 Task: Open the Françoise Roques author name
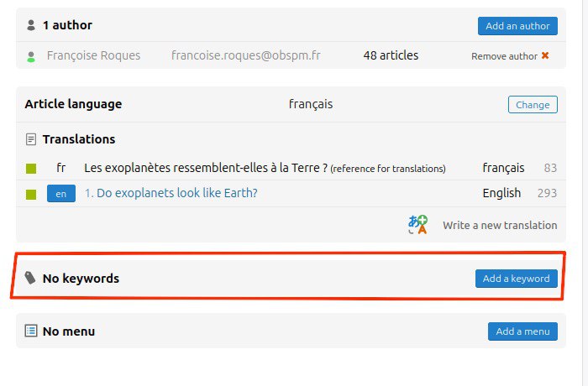click(93, 55)
